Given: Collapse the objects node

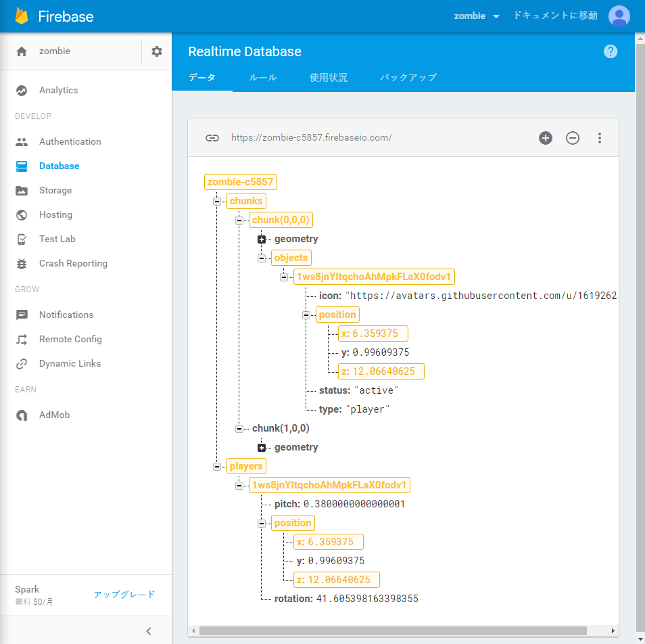Looking at the screenshot, I should 261,258.
